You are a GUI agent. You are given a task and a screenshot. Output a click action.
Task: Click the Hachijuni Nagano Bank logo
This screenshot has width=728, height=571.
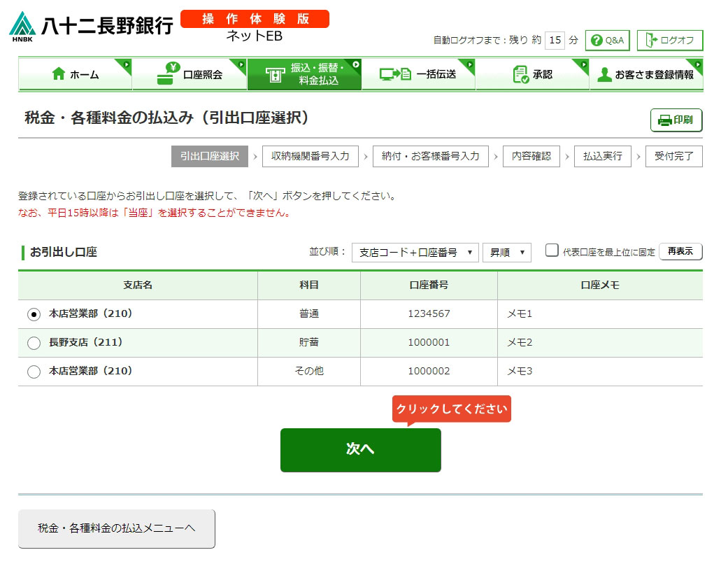91,27
